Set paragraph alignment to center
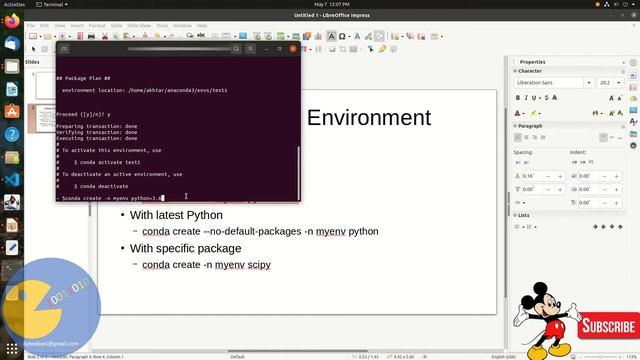This screenshot has width=640, height=360. coord(526,138)
